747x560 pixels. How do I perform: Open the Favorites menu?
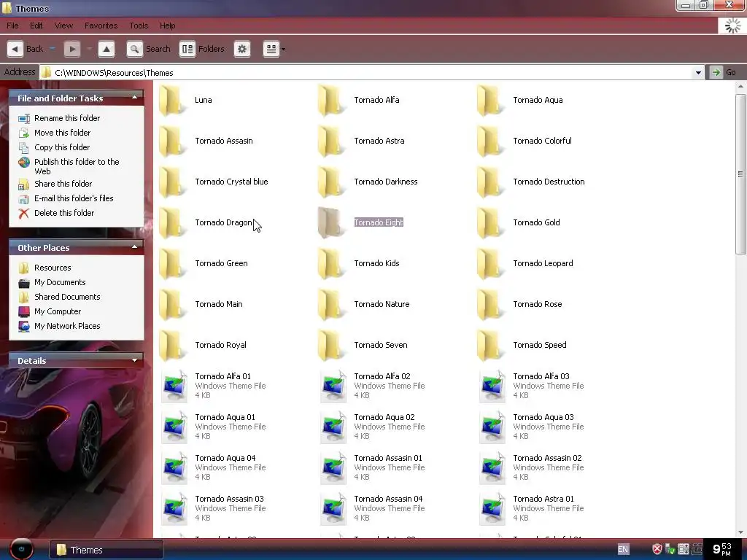pos(101,26)
